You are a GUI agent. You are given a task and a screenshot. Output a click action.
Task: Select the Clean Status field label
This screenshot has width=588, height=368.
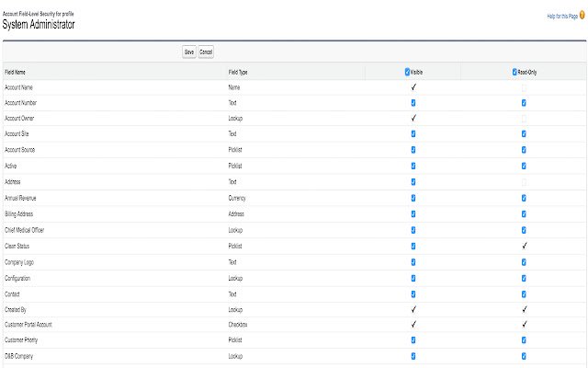(x=17, y=246)
